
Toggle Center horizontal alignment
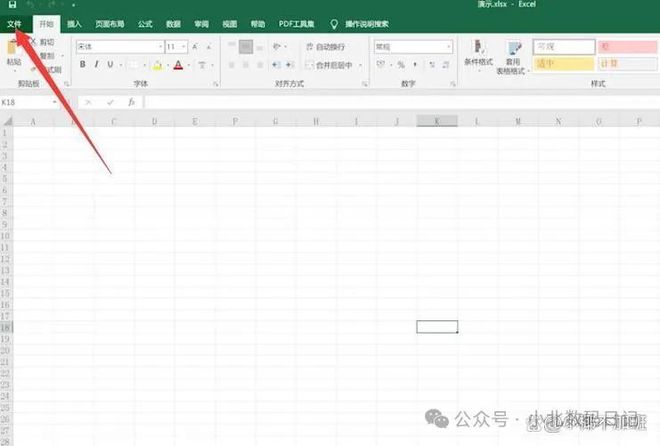[246, 65]
